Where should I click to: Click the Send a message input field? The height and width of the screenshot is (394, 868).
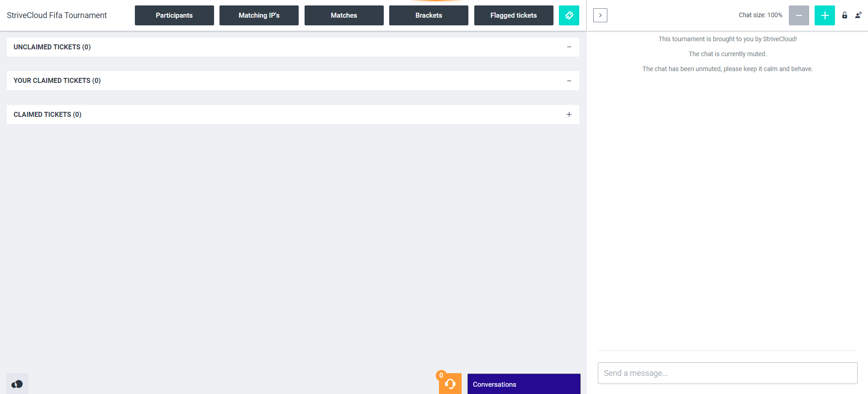(x=727, y=373)
